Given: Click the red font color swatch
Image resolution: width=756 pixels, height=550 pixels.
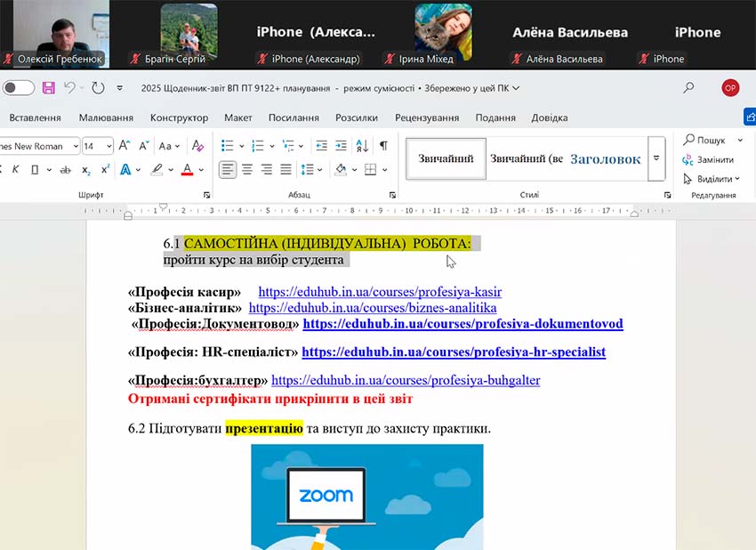Looking at the screenshot, I should pos(187,170).
